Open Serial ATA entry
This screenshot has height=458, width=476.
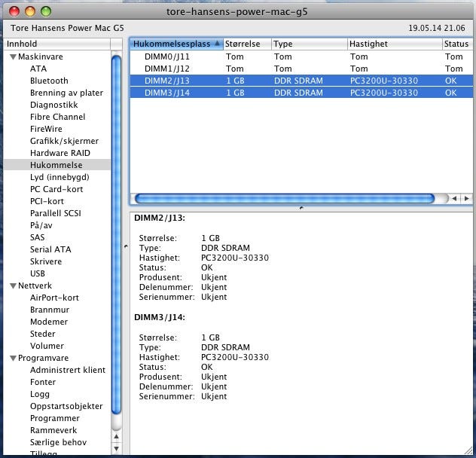click(x=50, y=249)
